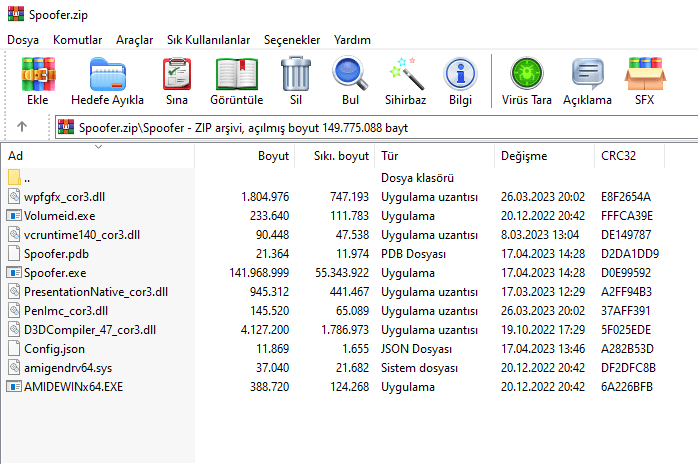This screenshot has height=464, width=698.
Task: Click the packed size 1.786.973
Action: 345,330
